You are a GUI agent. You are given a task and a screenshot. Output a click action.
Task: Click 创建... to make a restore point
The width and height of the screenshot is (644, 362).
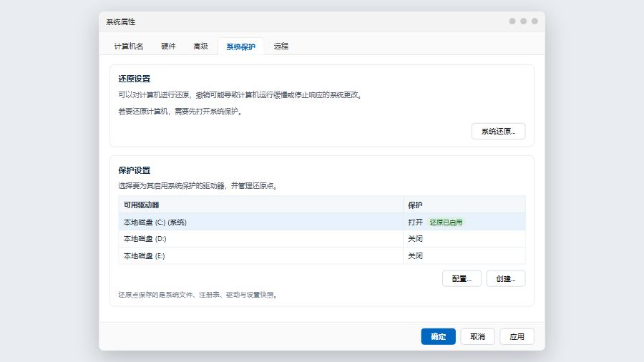pos(506,279)
